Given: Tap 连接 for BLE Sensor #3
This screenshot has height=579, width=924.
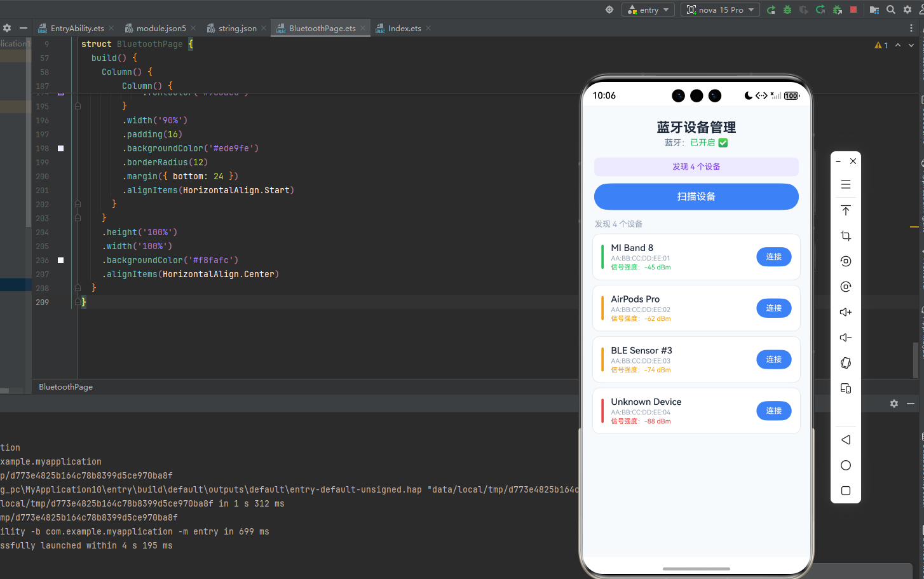Looking at the screenshot, I should click(x=773, y=360).
